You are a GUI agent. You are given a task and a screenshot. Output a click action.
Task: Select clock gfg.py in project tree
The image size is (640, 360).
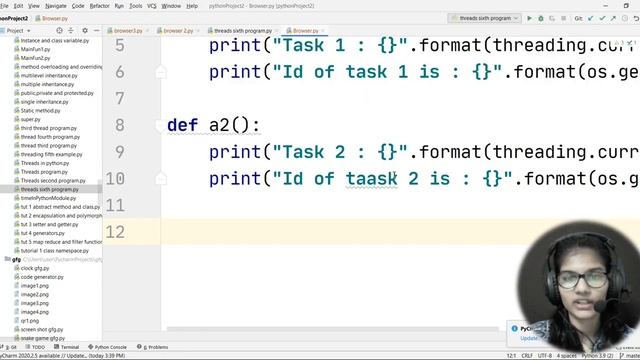pos(35,268)
